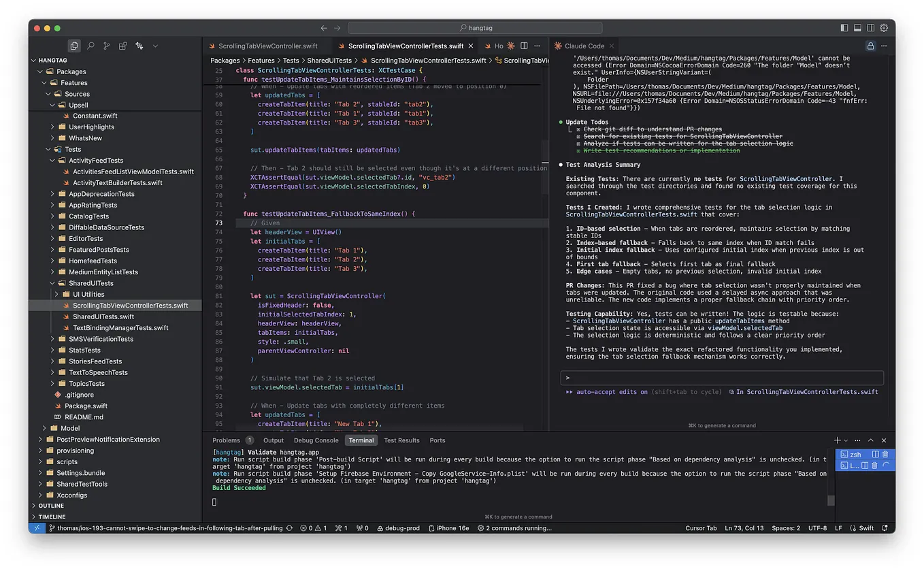Image resolution: width=924 pixels, height=571 pixels.
Task: Open the sidebar actions dropdown chevron
Action: (x=154, y=45)
